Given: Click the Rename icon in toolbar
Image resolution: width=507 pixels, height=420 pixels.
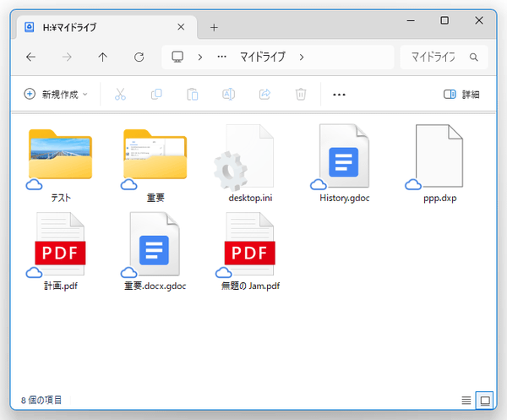Looking at the screenshot, I should (x=228, y=95).
